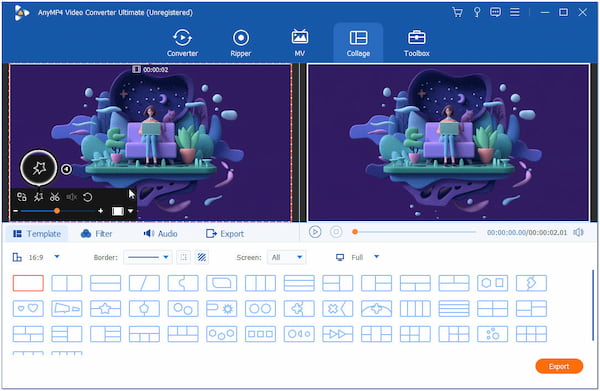Click the border pattern hatch icon
Screen dimensions: 600x391
(202, 257)
